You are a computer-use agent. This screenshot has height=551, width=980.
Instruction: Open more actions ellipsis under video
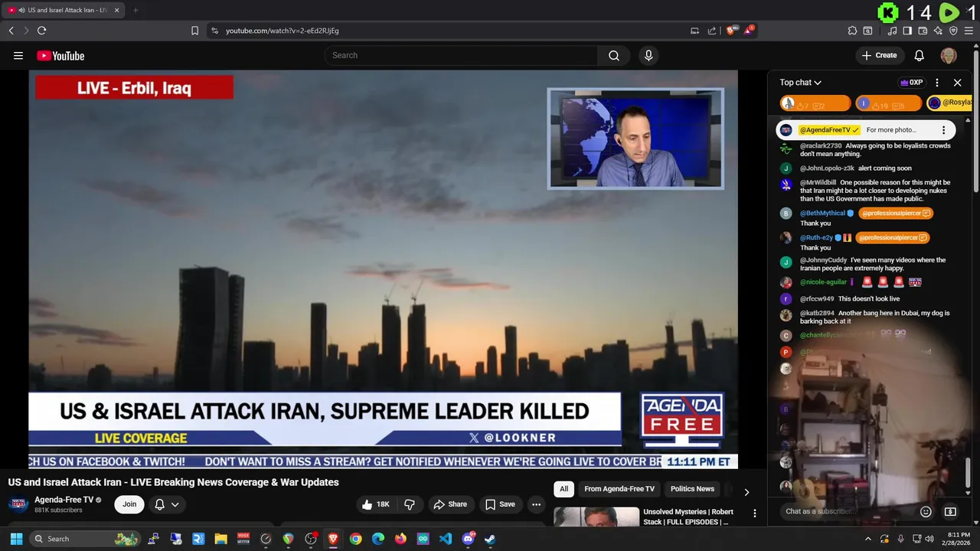pos(536,504)
